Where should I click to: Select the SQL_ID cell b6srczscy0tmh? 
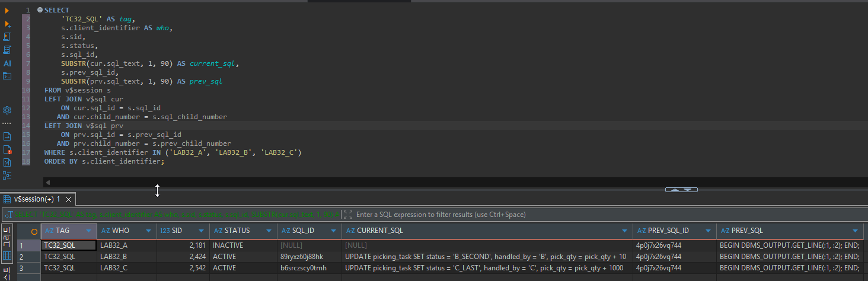(309, 268)
